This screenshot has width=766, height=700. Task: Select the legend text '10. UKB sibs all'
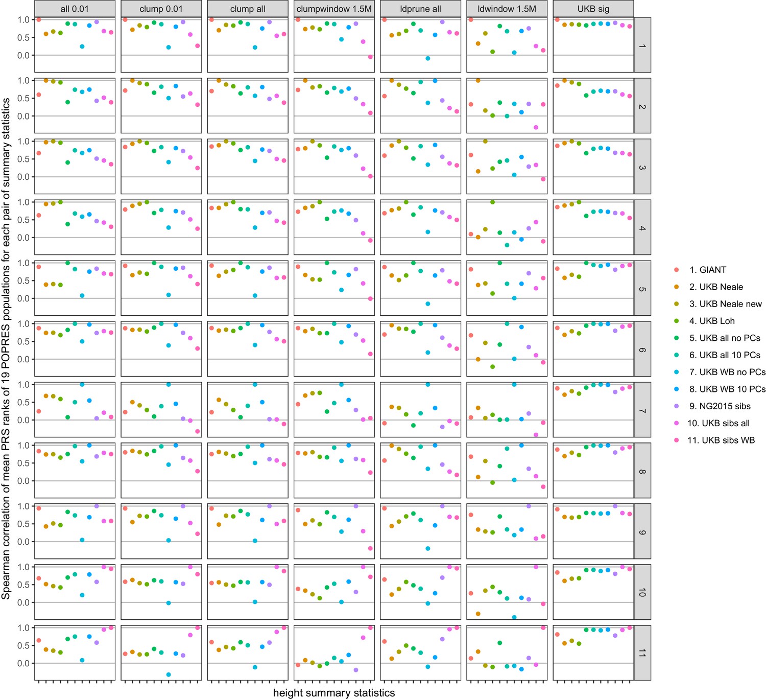pyautogui.click(x=719, y=423)
